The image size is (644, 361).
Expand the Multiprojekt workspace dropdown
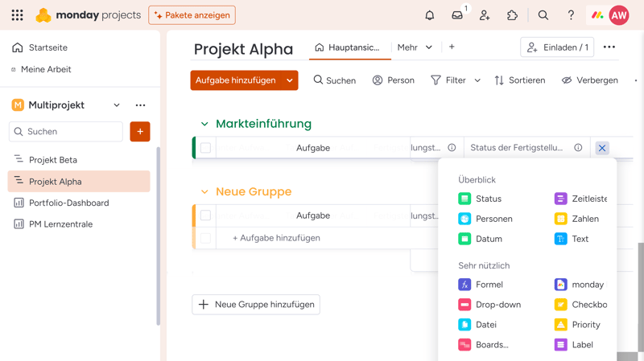point(117,105)
